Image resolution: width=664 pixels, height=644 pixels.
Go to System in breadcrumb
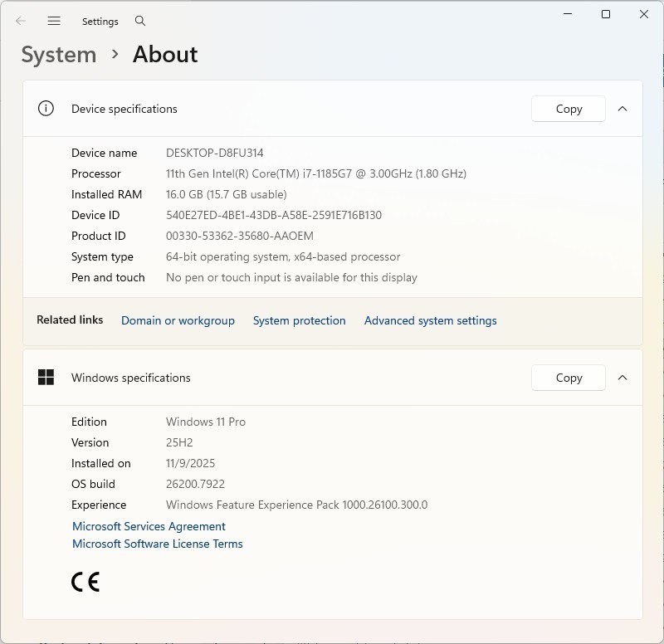pos(59,55)
